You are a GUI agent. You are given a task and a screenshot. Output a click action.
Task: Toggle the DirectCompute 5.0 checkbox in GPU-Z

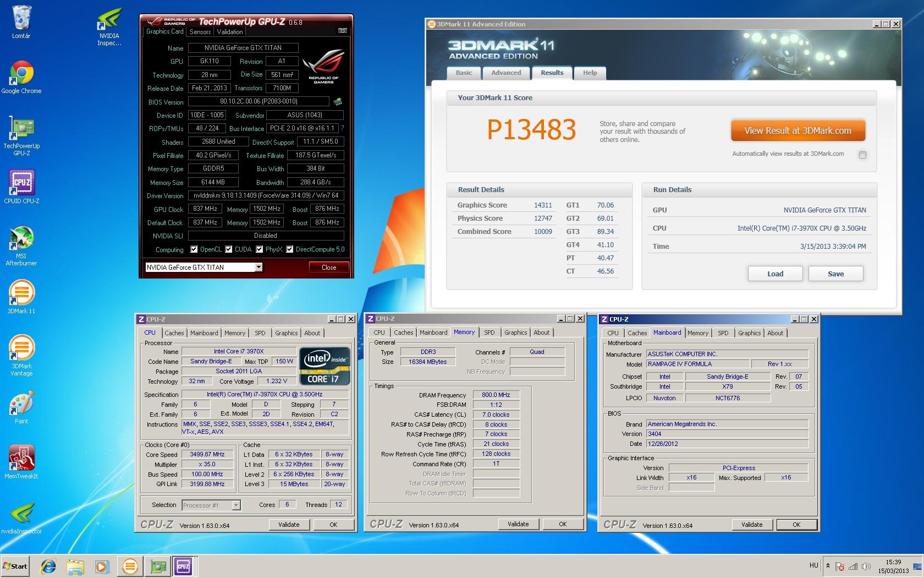tap(290, 249)
